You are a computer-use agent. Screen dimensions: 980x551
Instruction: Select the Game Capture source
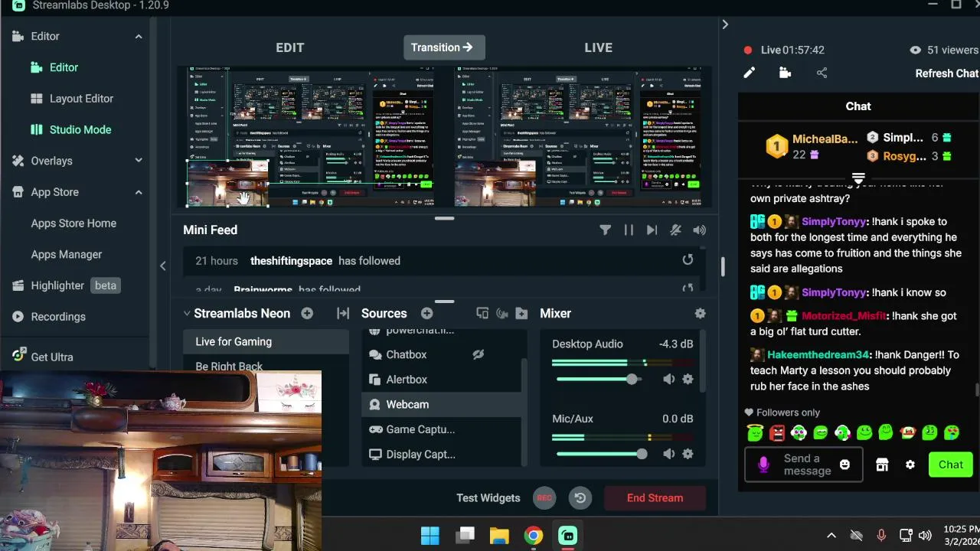click(441, 429)
